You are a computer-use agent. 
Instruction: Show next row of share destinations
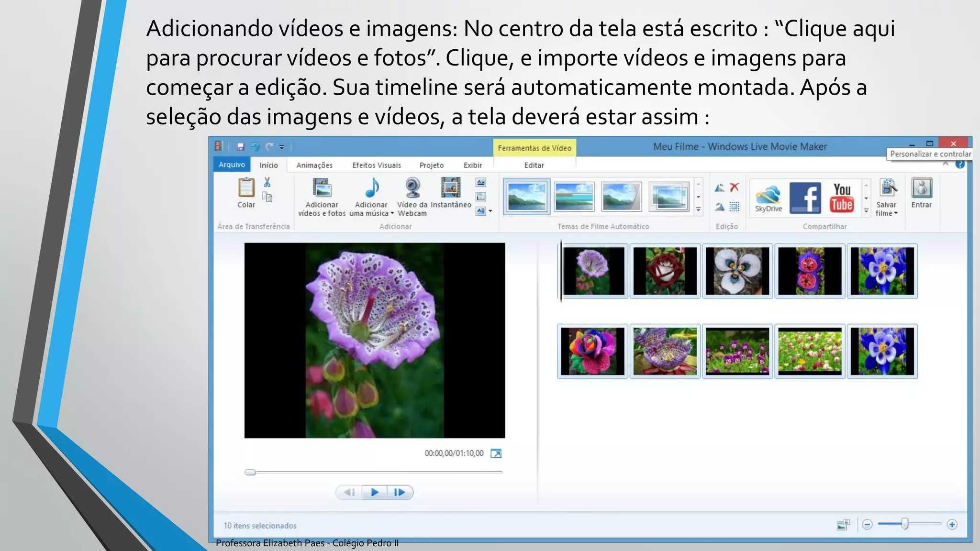pyautogui.click(x=866, y=198)
